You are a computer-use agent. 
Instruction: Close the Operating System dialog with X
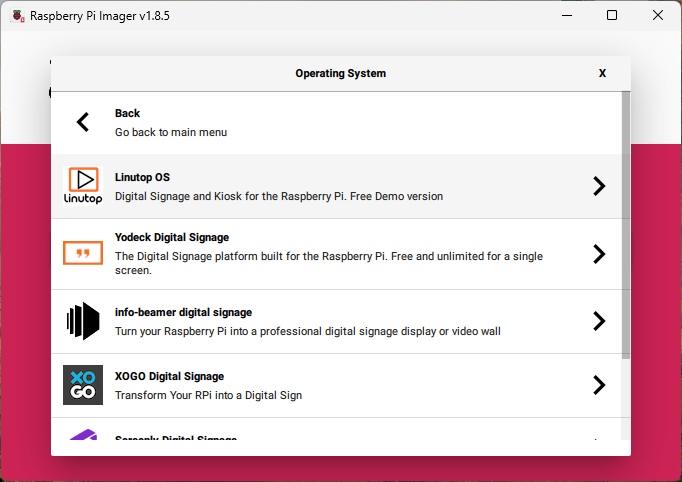[602, 74]
